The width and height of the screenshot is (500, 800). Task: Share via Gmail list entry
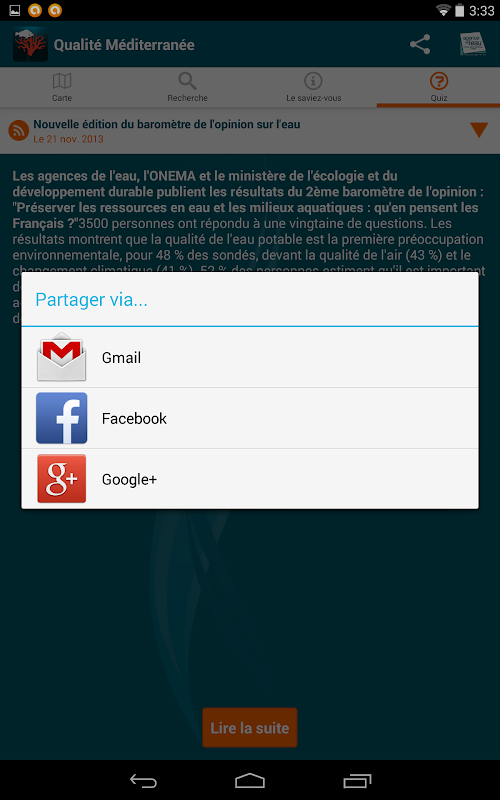click(x=250, y=357)
